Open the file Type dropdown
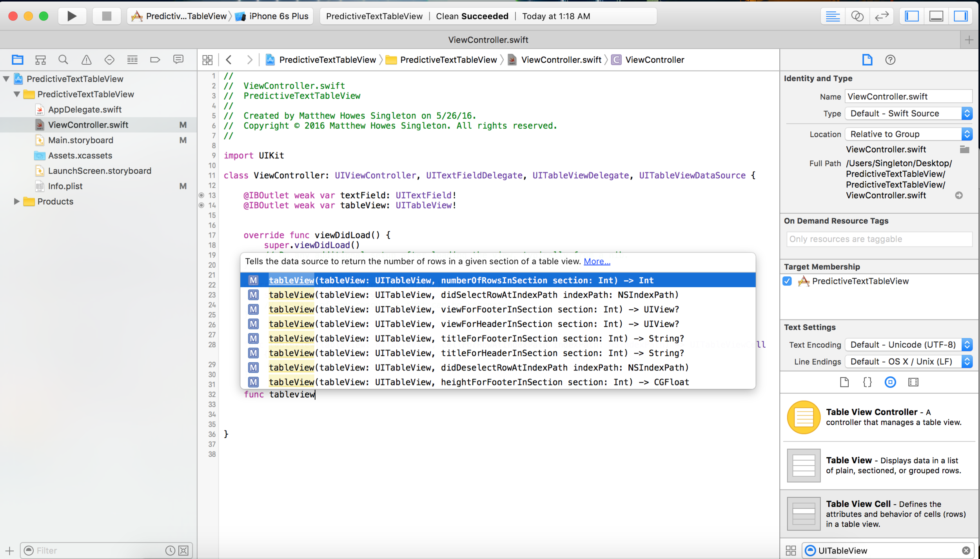The width and height of the screenshot is (980, 559). [x=909, y=113]
